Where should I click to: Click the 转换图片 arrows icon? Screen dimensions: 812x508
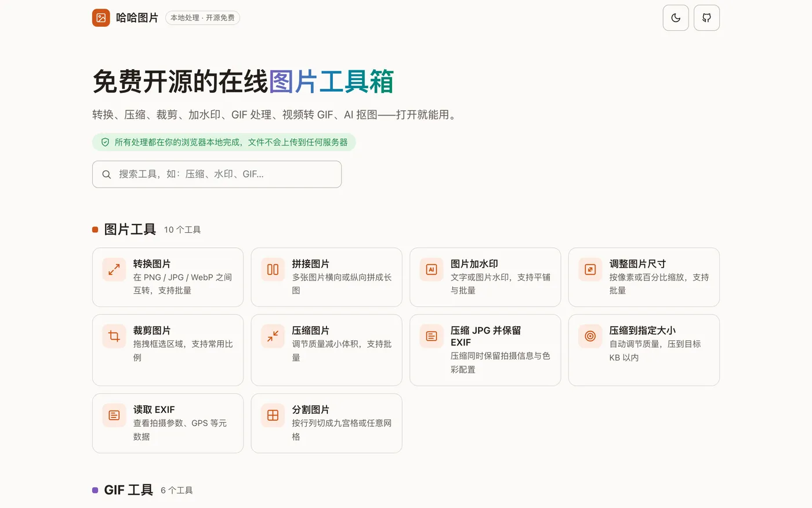114,269
